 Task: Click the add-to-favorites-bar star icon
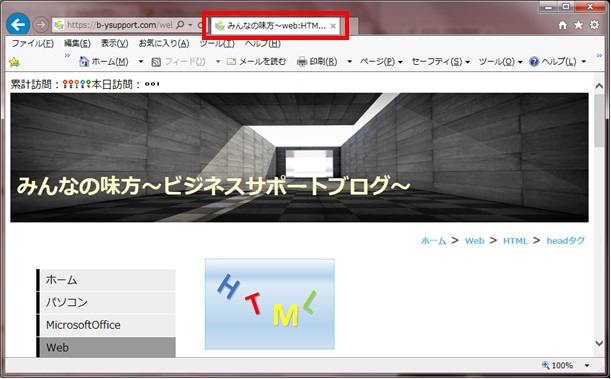(x=14, y=62)
